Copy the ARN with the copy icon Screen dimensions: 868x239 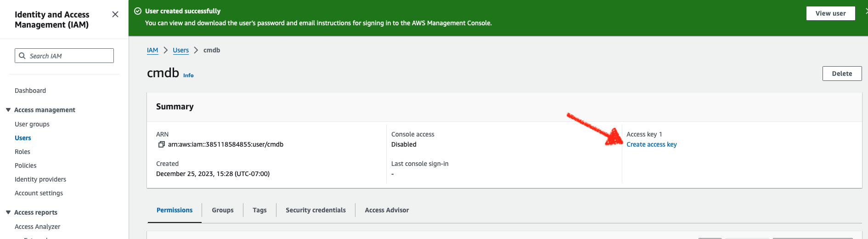pos(161,144)
